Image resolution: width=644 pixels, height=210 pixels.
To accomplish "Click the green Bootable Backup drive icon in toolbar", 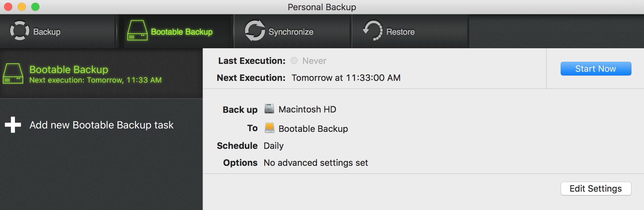I will pyautogui.click(x=137, y=31).
